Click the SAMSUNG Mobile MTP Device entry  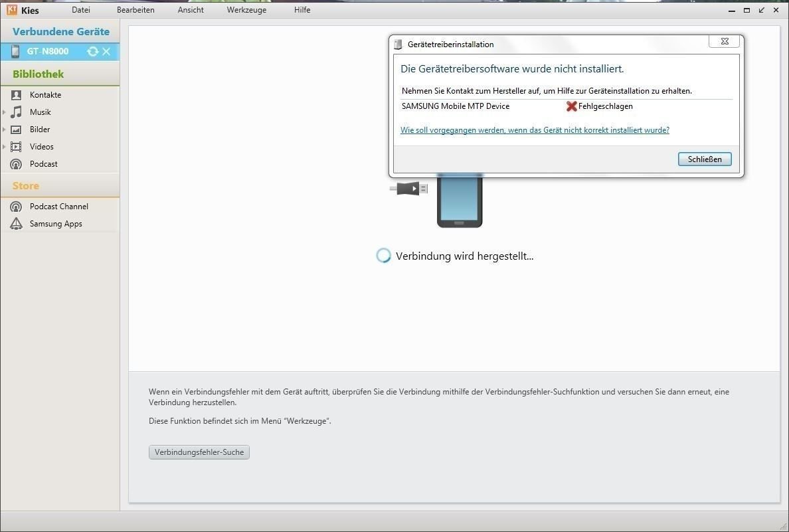click(x=456, y=106)
